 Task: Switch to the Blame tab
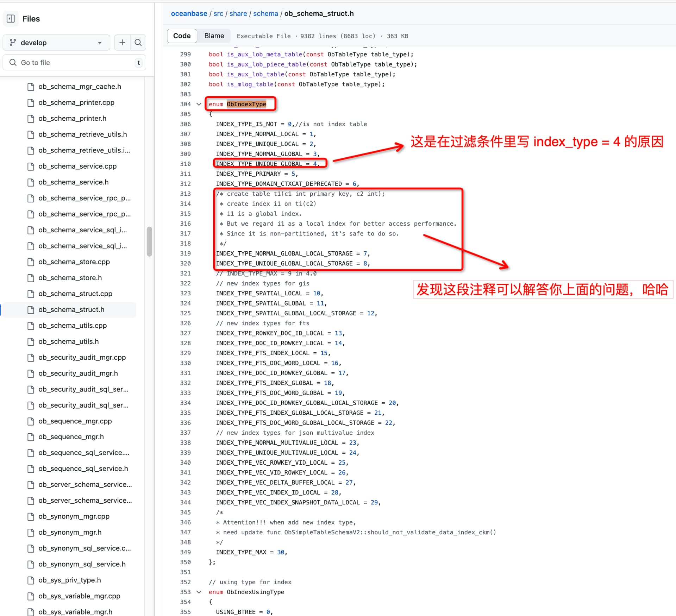pyautogui.click(x=214, y=36)
